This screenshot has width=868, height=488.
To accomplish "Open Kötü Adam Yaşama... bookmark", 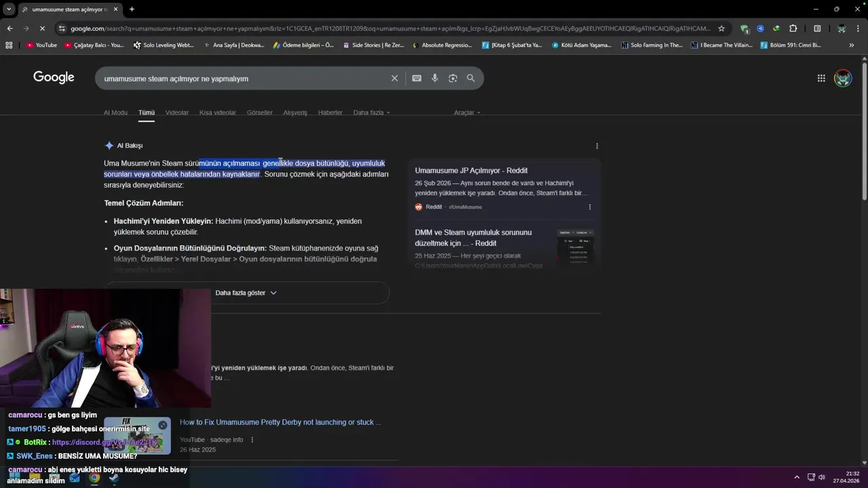I will pyautogui.click(x=582, y=45).
